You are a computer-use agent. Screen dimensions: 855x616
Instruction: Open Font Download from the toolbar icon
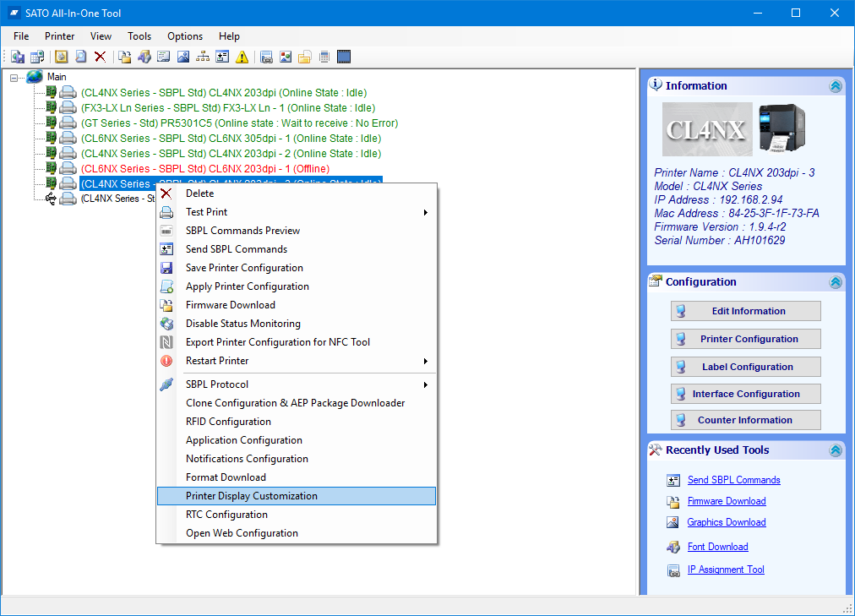144,57
